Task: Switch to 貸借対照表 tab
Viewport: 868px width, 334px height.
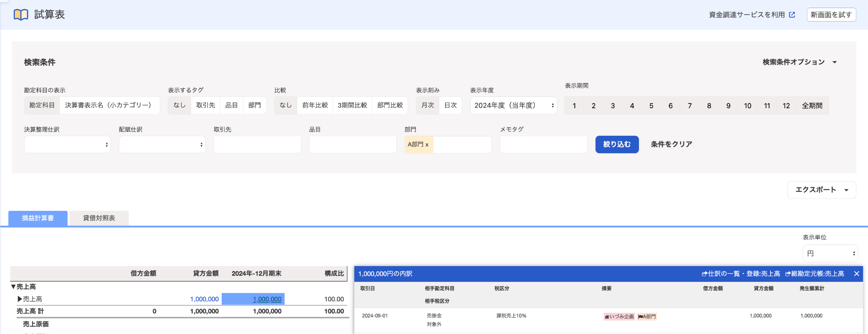Action: (99, 218)
